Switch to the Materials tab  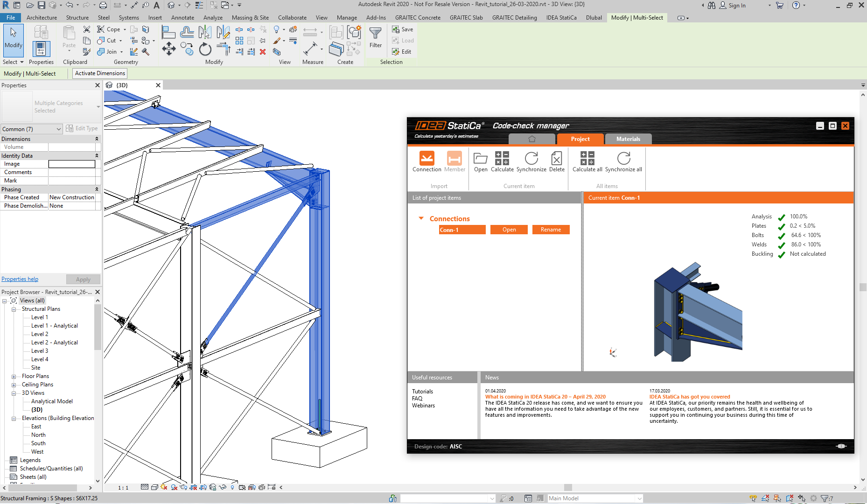tap(628, 139)
